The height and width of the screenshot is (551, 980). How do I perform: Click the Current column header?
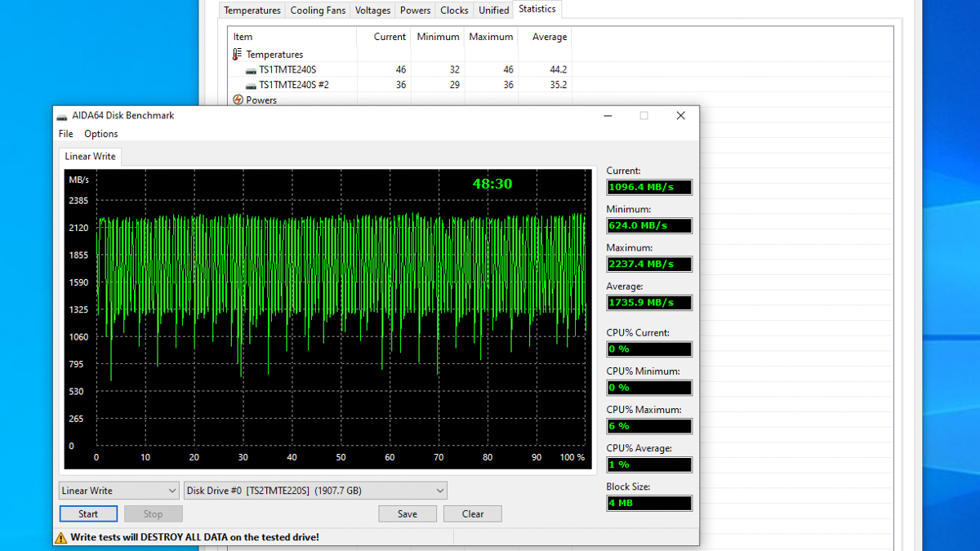click(384, 37)
